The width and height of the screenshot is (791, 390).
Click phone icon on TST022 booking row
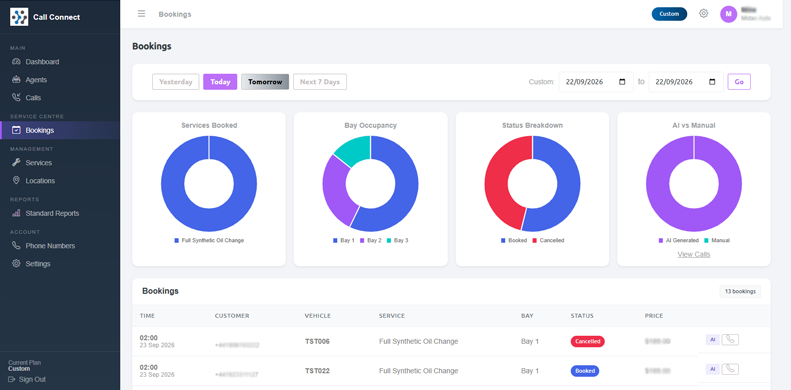click(730, 369)
